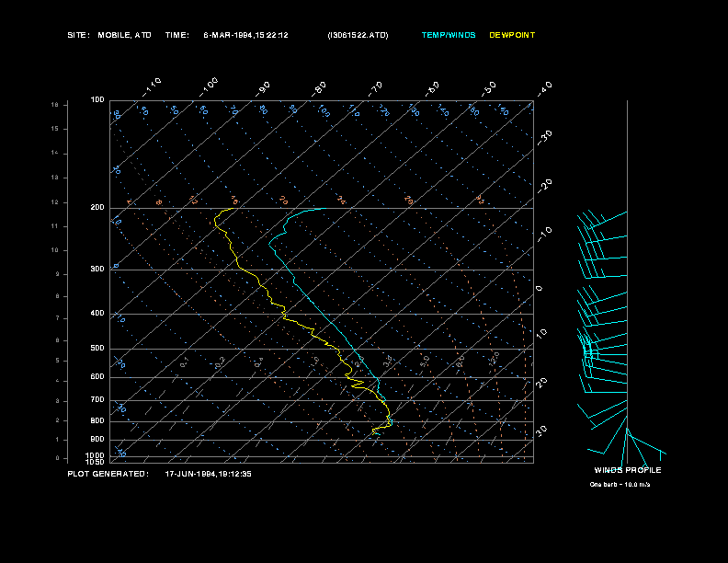Click the One barb = 10.0 m/s note
This screenshot has width=728, height=563.
tap(620, 485)
